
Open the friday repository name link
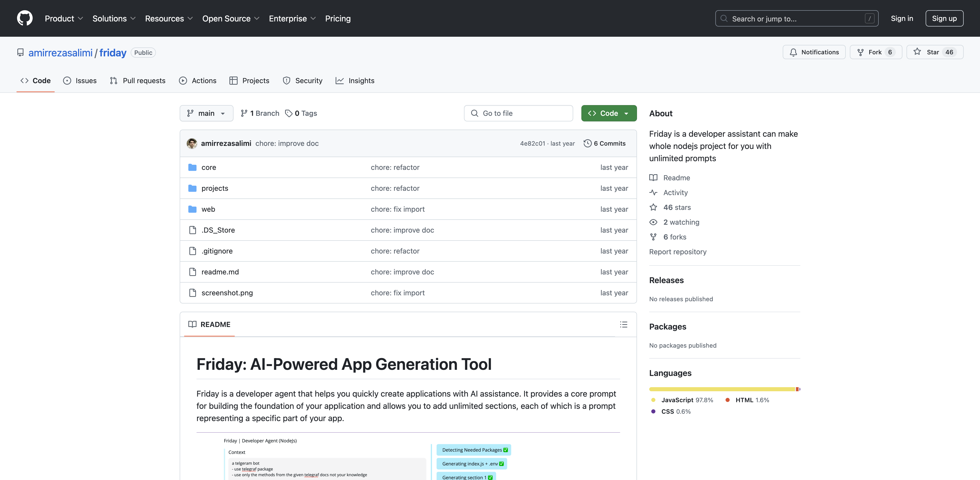point(113,53)
